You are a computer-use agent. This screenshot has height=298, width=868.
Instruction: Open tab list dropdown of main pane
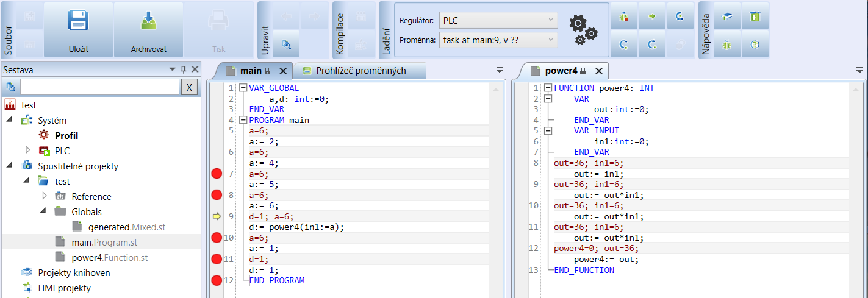[499, 71]
